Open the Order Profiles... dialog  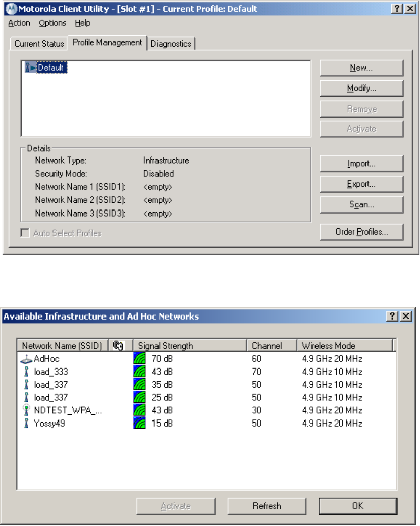coord(361,232)
